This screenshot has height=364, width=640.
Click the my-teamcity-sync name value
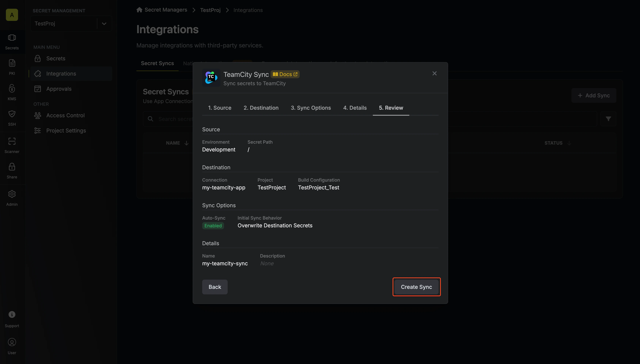225,263
